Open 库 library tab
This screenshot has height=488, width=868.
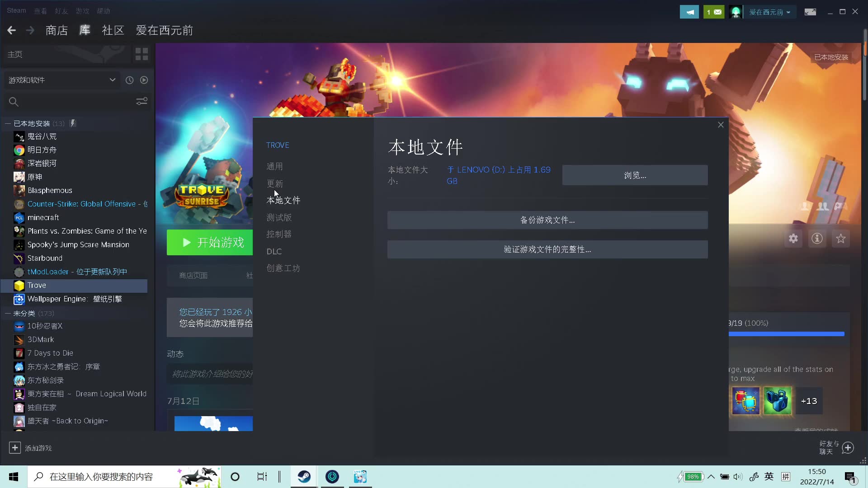(85, 30)
